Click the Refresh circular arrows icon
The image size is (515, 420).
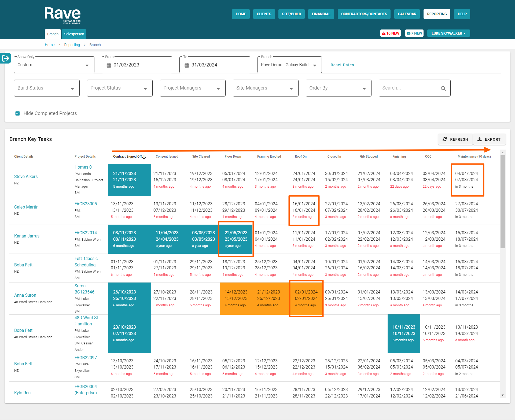pos(444,139)
